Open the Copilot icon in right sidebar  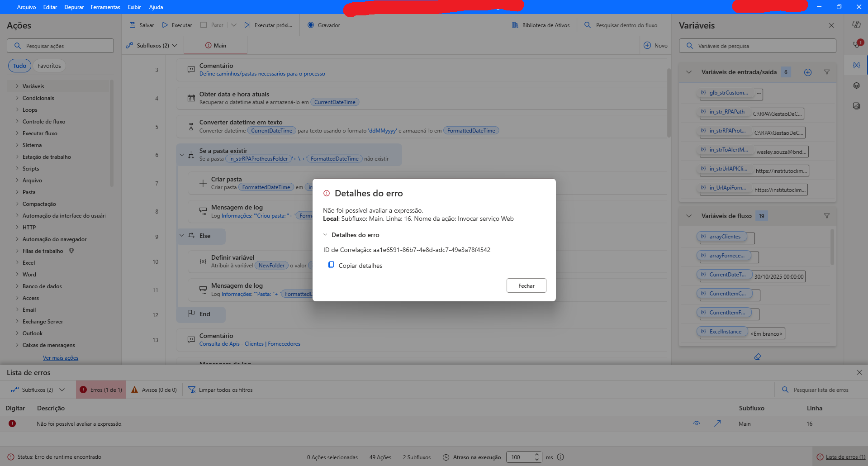coord(856,24)
